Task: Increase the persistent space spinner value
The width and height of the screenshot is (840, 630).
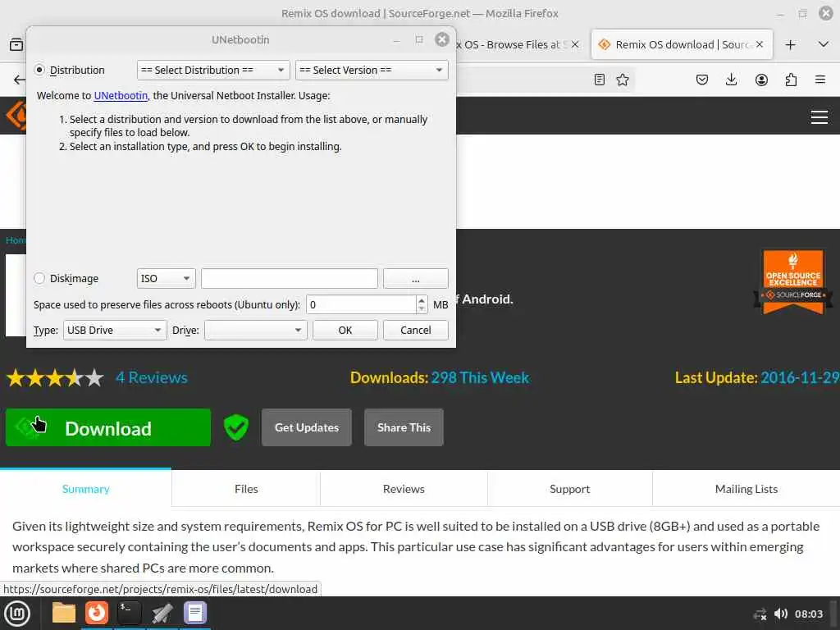Action: (x=422, y=300)
